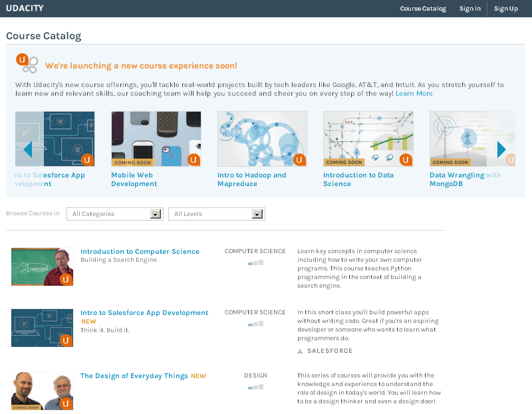Click the orange U badge on Hadoop course image
The width and height of the screenshot is (532, 414).
click(x=299, y=159)
